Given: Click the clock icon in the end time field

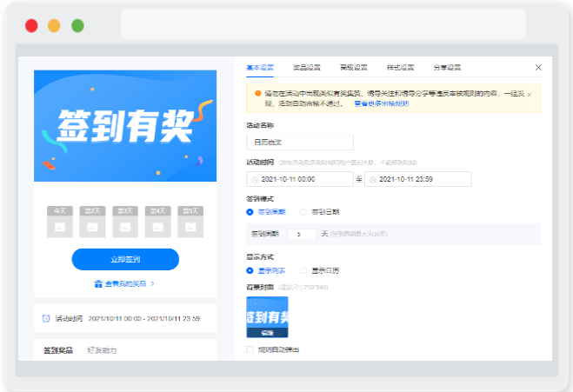Looking at the screenshot, I should [x=372, y=179].
